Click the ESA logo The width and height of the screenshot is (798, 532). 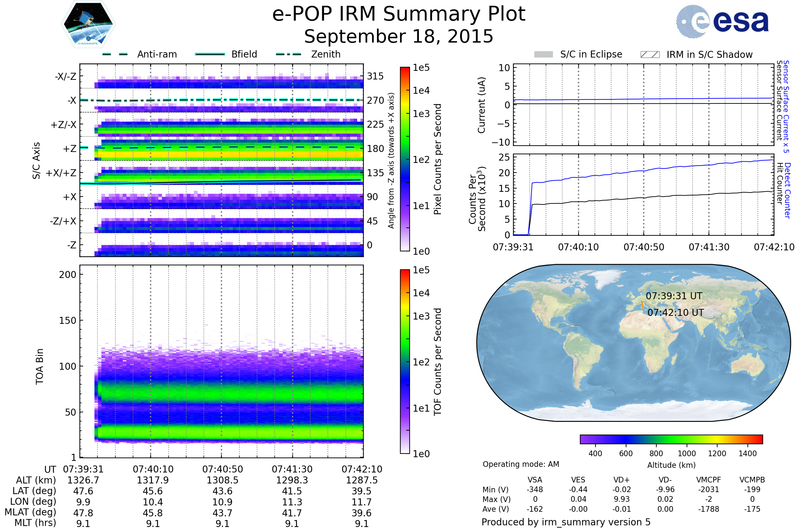point(722,22)
